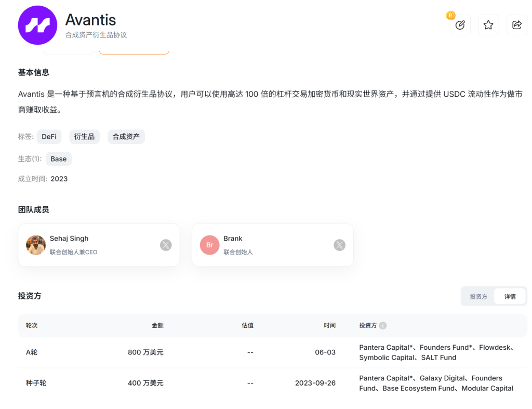
Task: Switch to the 详情 view tab
Action: pos(510,297)
